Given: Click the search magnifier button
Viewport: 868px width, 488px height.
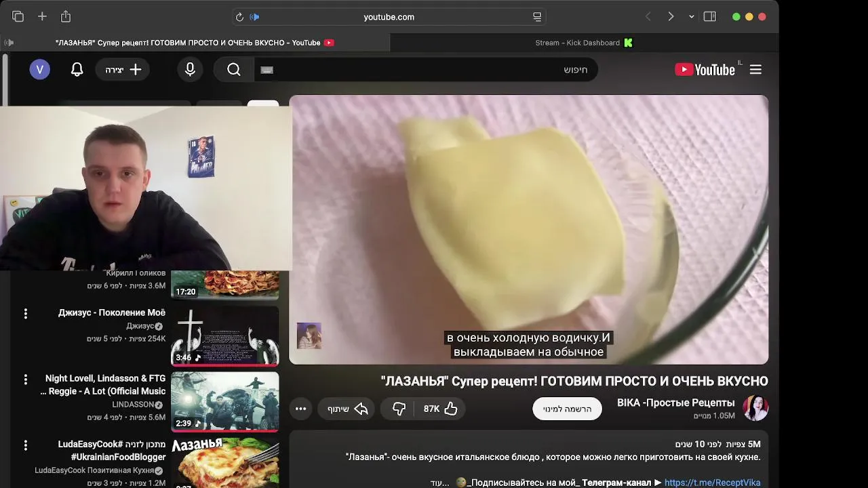Looking at the screenshot, I should click(x=234, y=70).
